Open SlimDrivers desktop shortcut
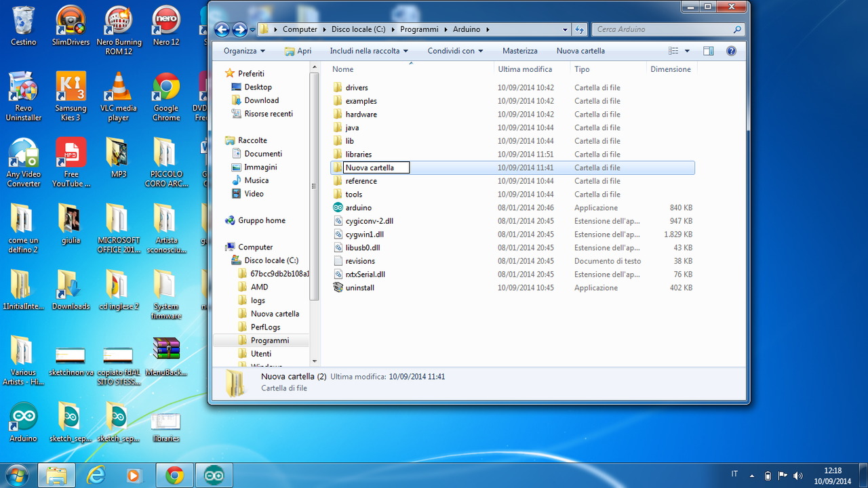 [71, 26]
